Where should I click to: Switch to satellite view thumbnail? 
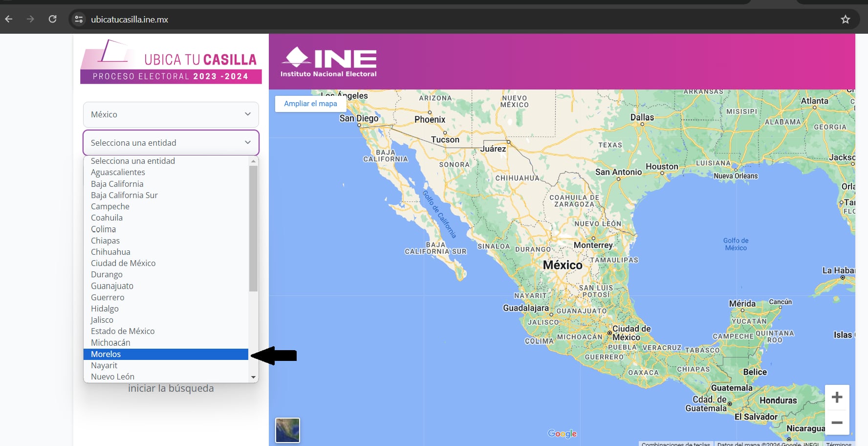287,430
